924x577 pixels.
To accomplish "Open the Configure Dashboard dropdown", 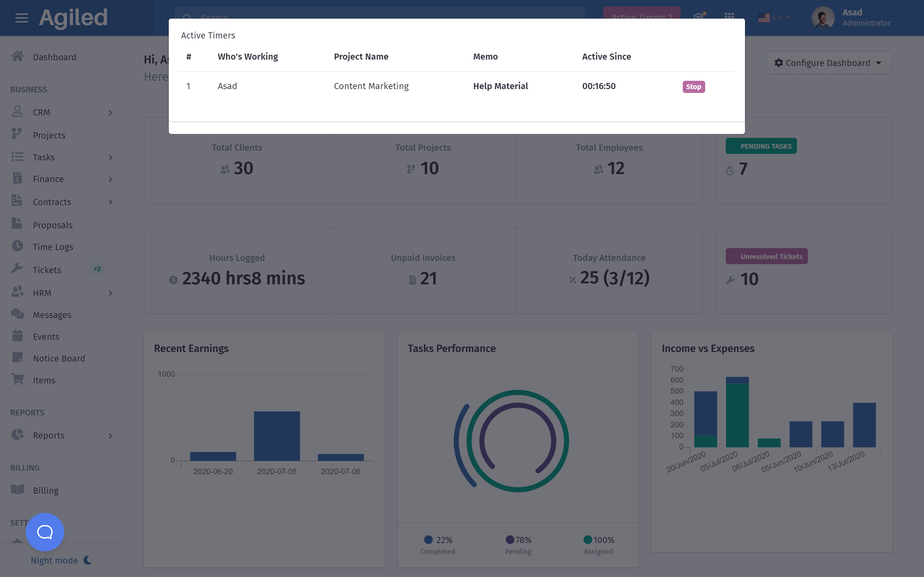I will tap(828, 63).
